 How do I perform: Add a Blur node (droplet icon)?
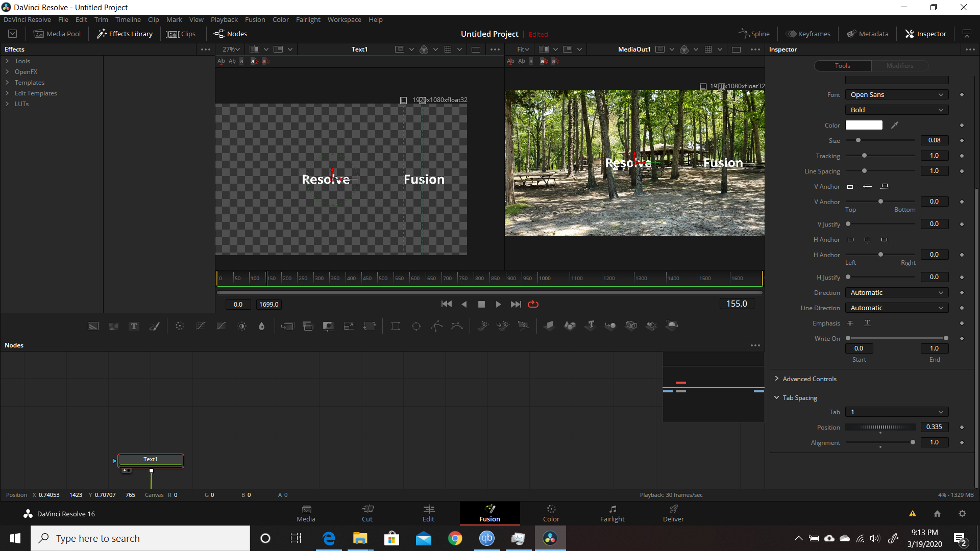(x=262, y=326)
